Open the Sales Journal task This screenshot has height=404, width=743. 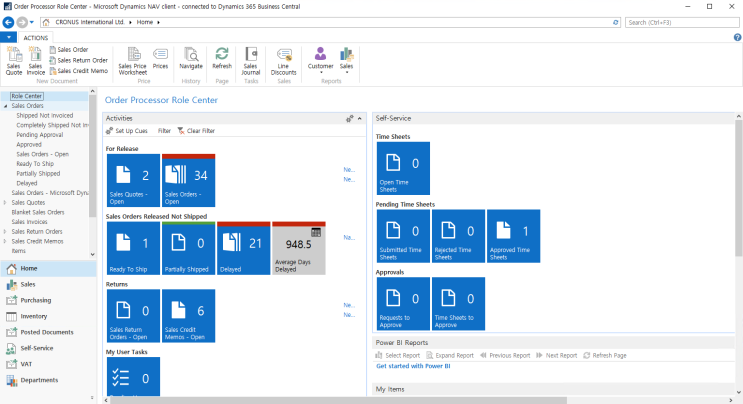click(251, 61)
